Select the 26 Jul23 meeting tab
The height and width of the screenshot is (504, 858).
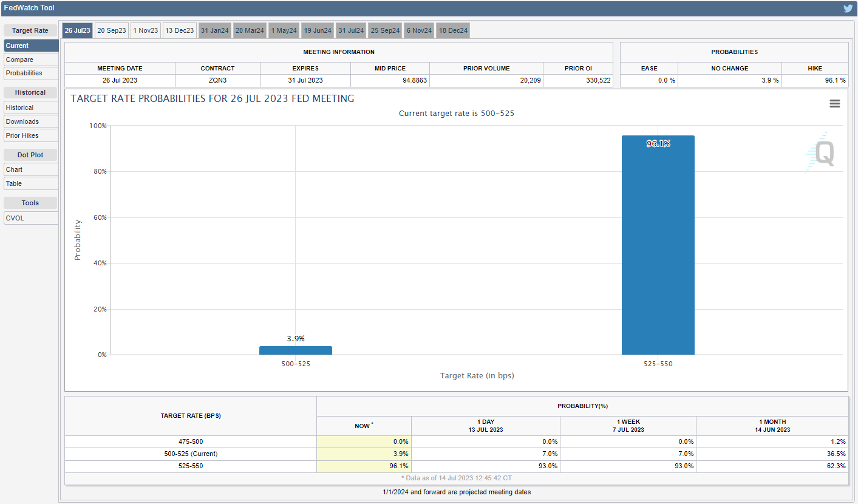click(x=78, y=30)
